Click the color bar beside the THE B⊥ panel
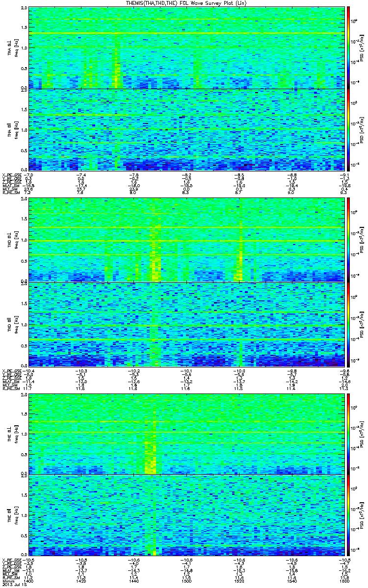 tap(348, 434)
